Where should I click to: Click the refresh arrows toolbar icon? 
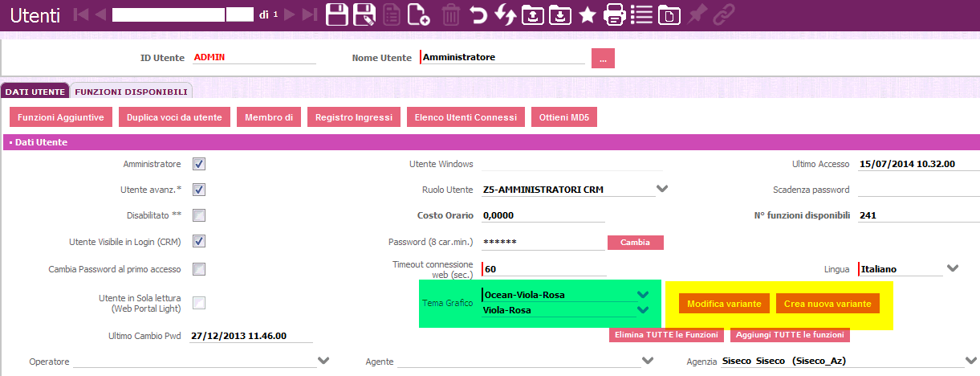505,15
